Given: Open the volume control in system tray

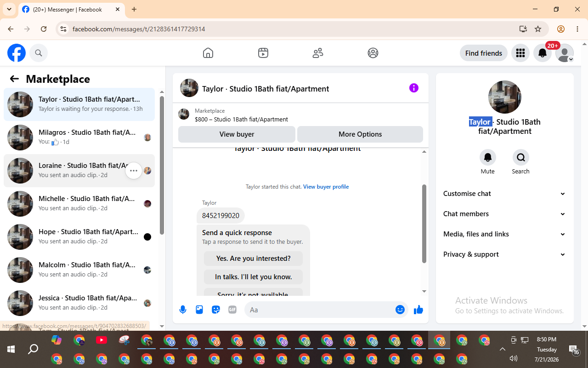Looking at the screenshot, I should tap(514, 358).
